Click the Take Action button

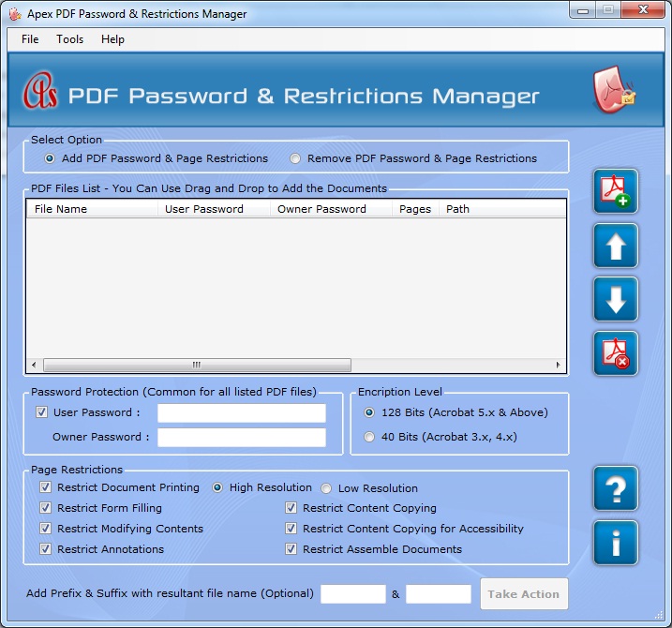[524, 594]
